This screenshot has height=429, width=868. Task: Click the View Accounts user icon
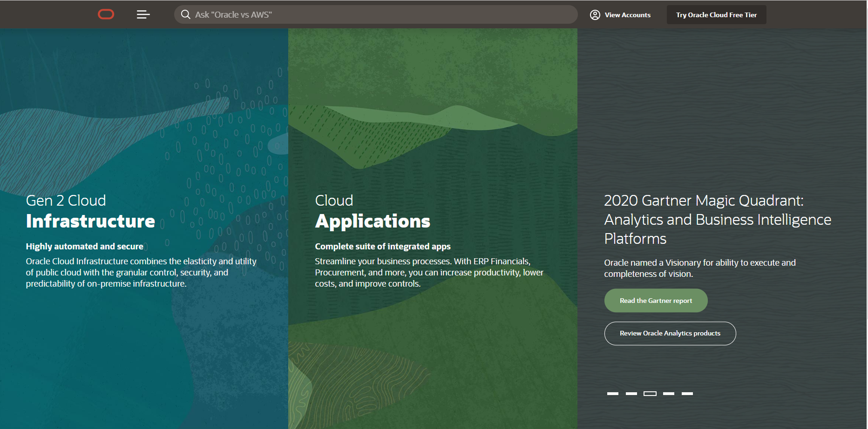tap(595, 15)
